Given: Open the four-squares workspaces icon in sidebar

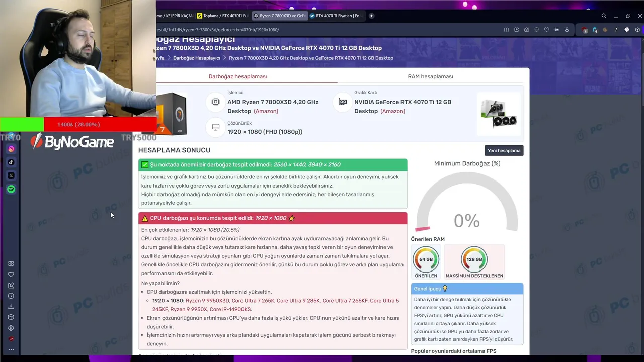Looking at the screenshot, I should point(11,264).
